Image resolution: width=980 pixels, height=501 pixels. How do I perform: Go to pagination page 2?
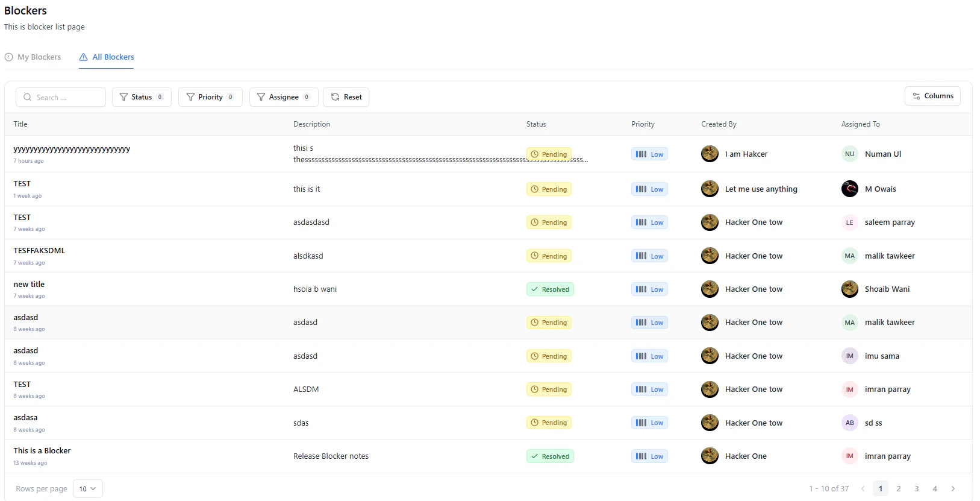(899, 489)
